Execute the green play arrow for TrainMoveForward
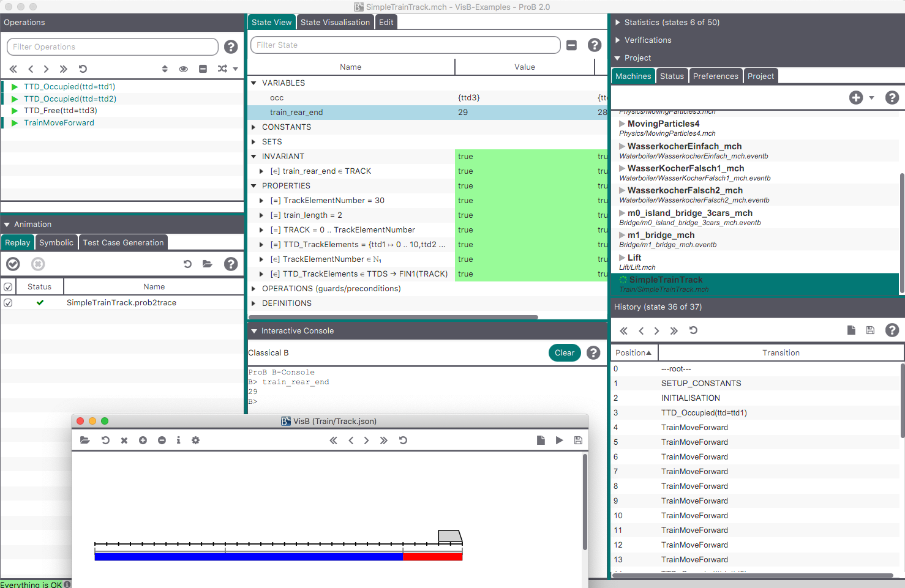Screen dimensions: 905x588 [15, 123]
